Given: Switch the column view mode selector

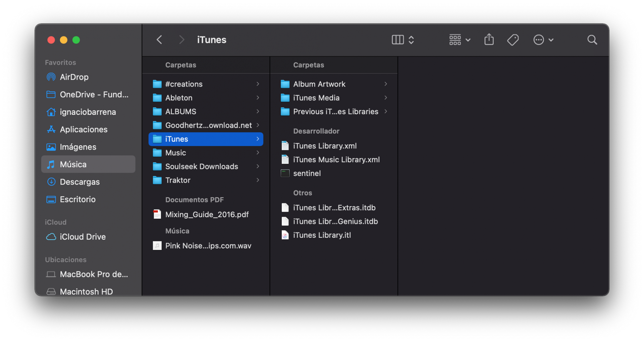Looking at the screenshot, I should [x=403, y=40].
